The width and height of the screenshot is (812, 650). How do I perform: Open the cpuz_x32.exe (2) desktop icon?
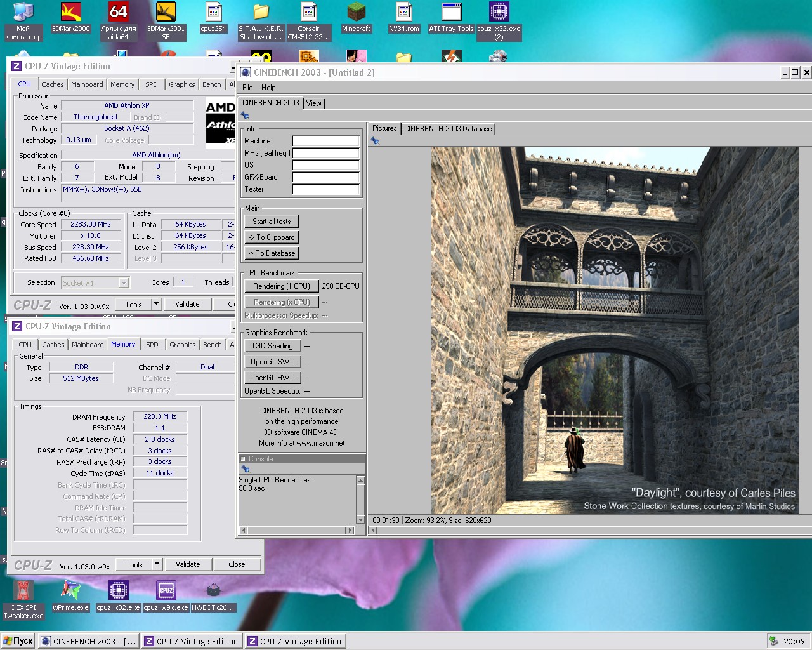[x=499, y=21]
